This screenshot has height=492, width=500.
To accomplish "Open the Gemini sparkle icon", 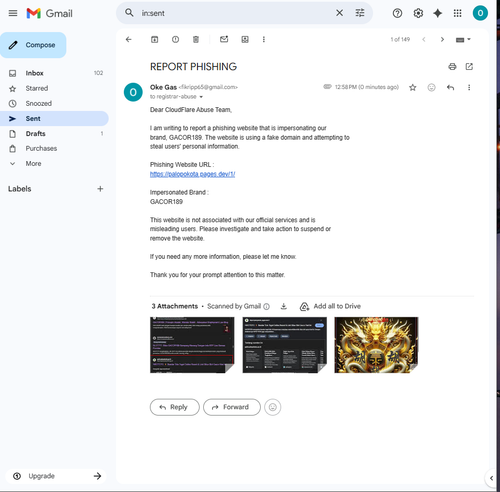I will pyautogui.click(x=437, y=13).
